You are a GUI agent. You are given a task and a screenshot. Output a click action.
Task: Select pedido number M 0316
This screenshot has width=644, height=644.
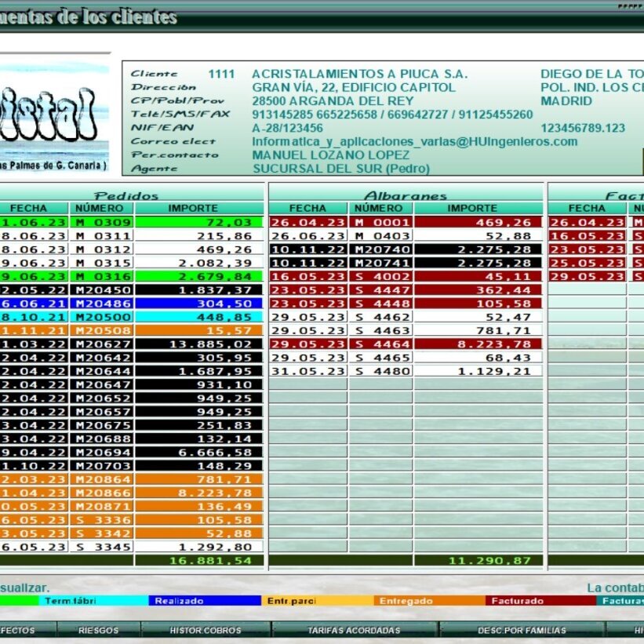[102, 276]
